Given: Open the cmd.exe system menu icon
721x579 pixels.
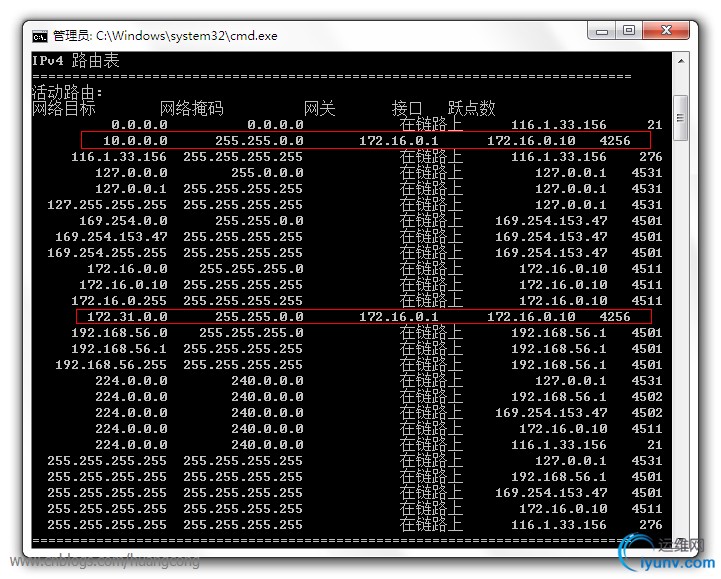Looking at the screenshot, I should 40,36.
